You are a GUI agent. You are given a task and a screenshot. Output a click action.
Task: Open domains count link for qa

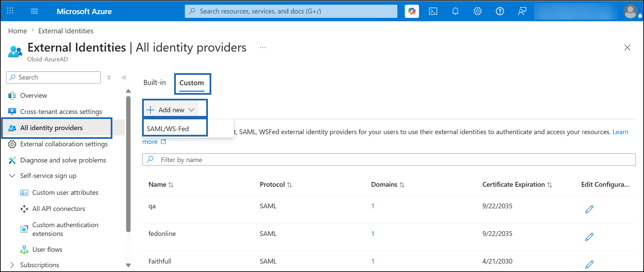pos(373,206)
